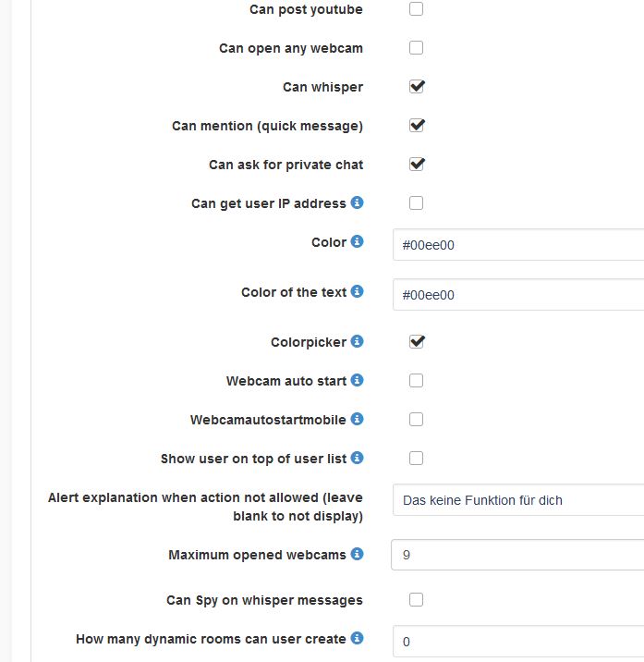
Task: Click info icon for dynamic rooms setting
Action: coord(358,639)
